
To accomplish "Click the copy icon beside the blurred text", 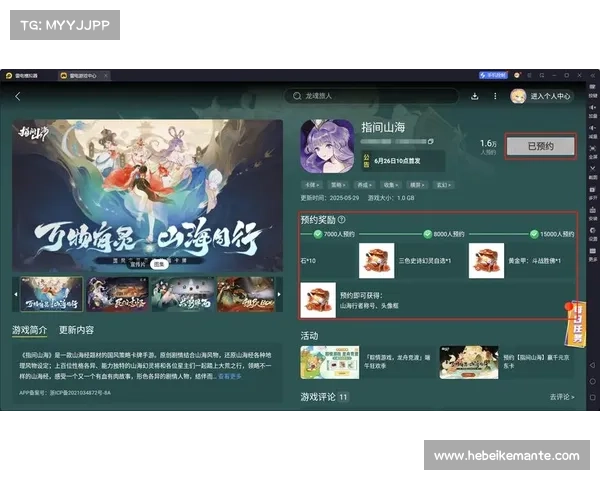I will [431, 141].
